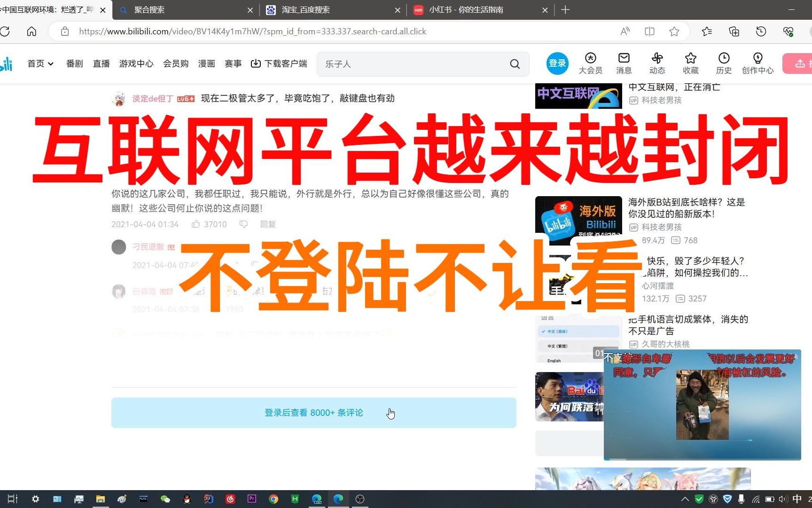Open browser essentials heart icon
Screen dimensions: 812x508
(x=788, y=32)
